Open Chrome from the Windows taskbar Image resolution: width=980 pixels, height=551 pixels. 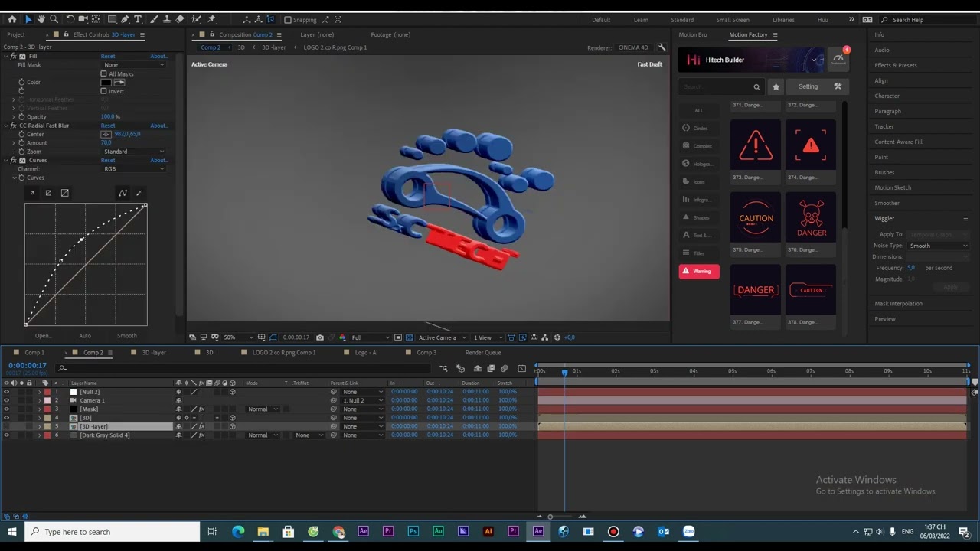(x=338, y=532)
